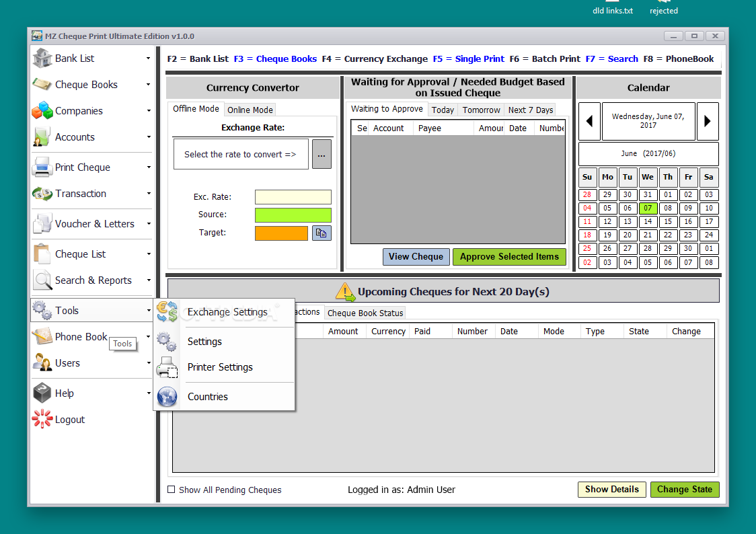Go to next day with calendar right arrow
The height and width of the screenshot is (534, 756).
(x=708, y=122)
